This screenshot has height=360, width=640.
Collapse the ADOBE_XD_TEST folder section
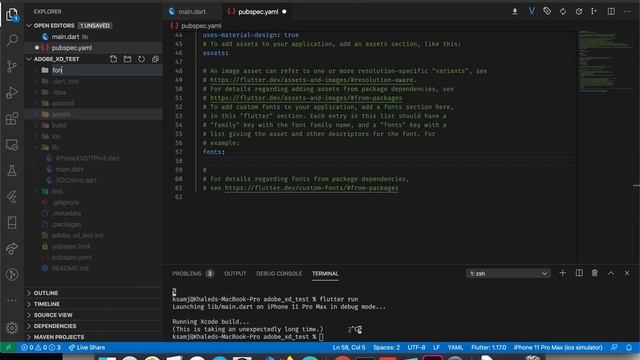click(x=56, y=59)
